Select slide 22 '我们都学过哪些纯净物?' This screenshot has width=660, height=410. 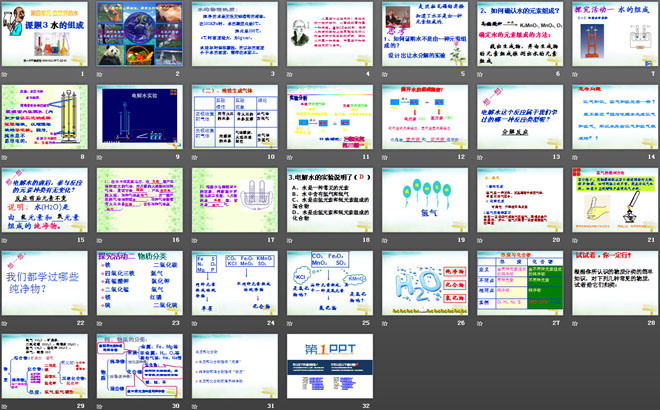[x=45, y=283]
